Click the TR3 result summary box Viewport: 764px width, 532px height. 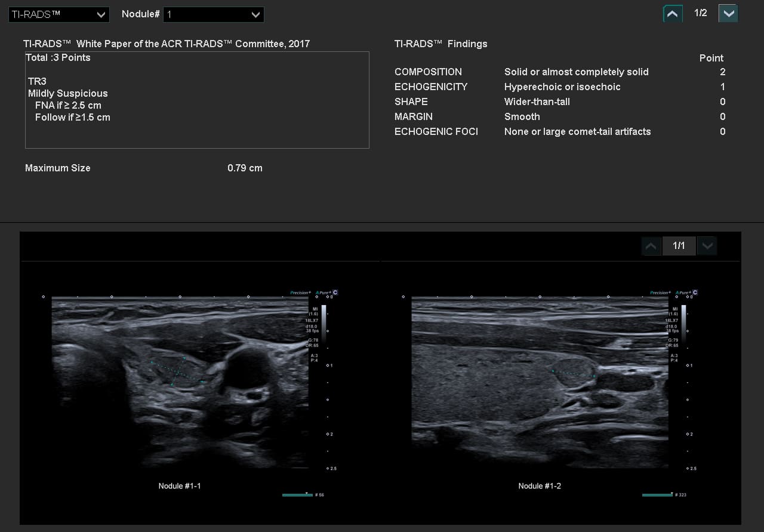point(197,100)
